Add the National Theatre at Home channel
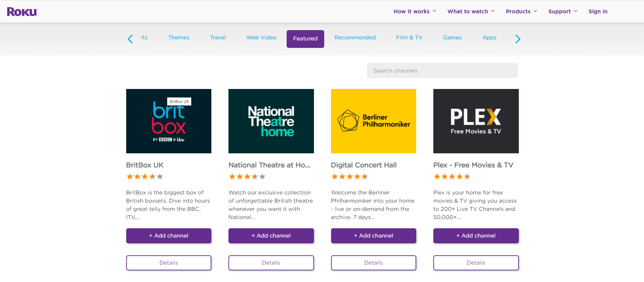 [271, 236]
